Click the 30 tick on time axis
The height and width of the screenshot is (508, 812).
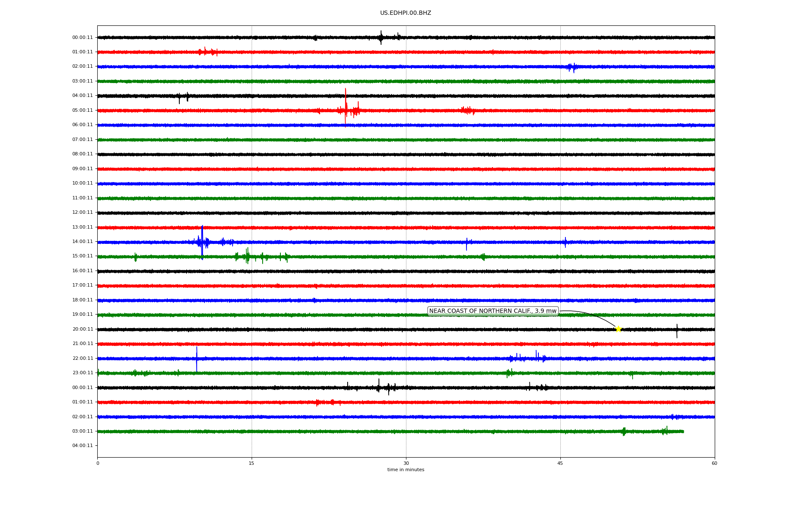click(406, 464)
